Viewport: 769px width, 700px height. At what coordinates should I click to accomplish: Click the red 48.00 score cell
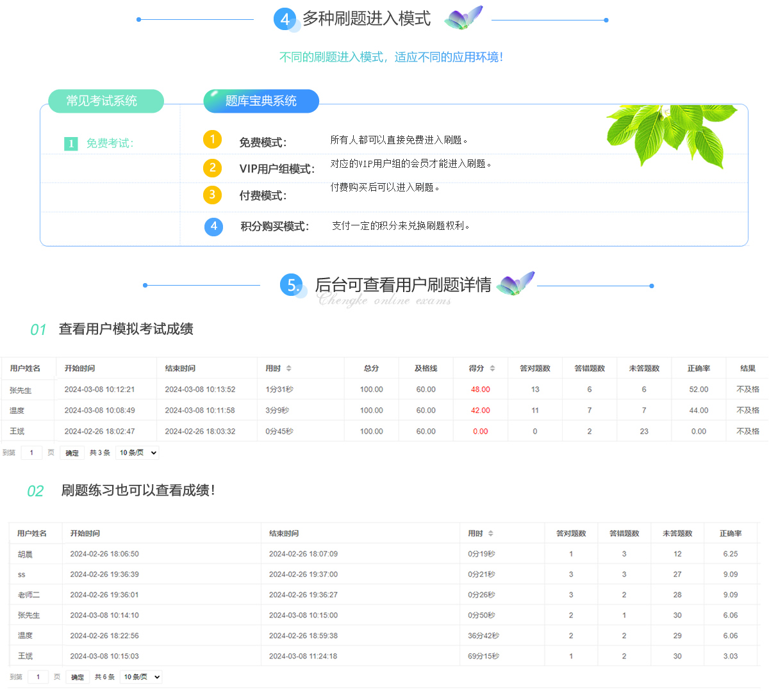point(480,389)
